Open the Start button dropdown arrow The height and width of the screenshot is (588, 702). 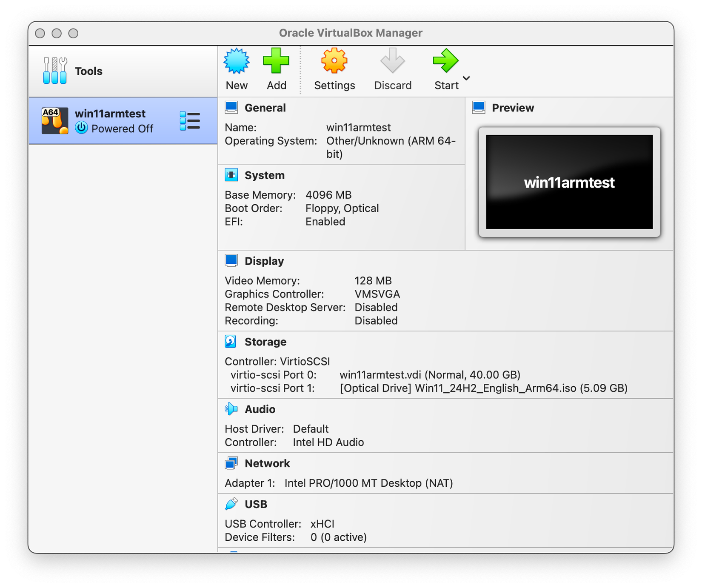[x=466, y=78]
